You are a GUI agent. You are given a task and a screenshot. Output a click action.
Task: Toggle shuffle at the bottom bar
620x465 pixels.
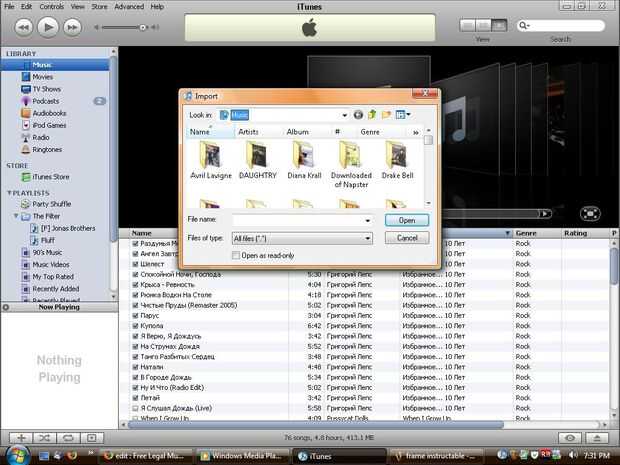click(x=45, y=438)
